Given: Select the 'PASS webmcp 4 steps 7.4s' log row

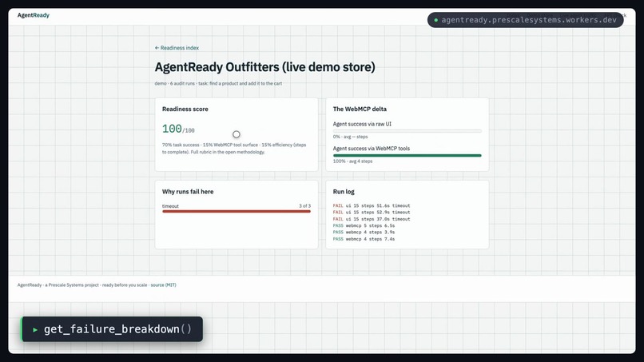Looking at the screenshot, I should pyautogui.click(x=364, y=239).
